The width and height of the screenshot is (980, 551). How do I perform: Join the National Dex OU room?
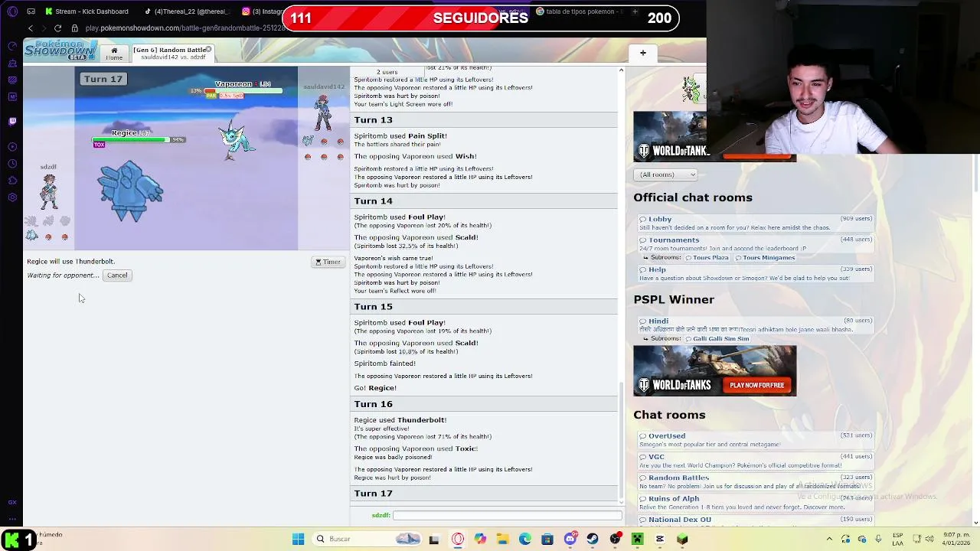click(x=756, y=520)
